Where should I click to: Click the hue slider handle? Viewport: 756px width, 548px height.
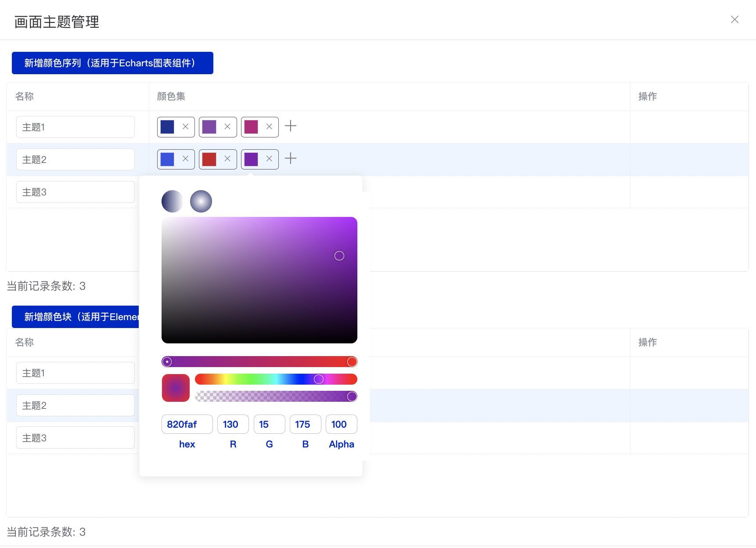point(319,379)
